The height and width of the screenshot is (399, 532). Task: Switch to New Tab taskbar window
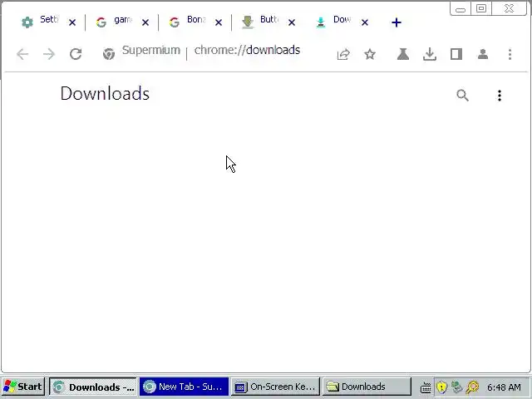184,387
